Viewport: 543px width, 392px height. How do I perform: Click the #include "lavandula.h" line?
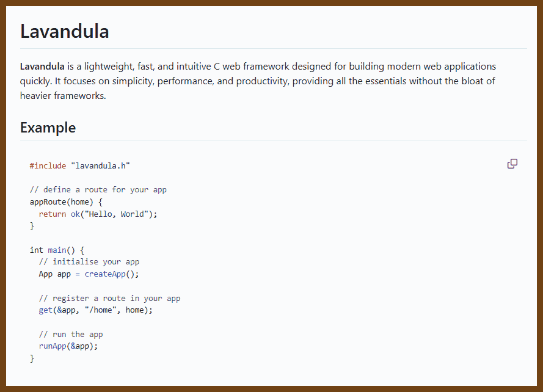click(x=80, y=165)
